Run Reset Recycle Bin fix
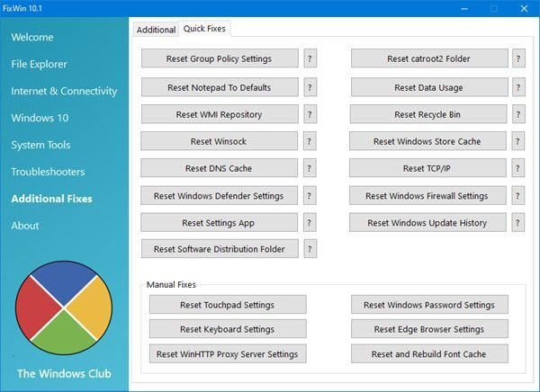540x392 pixels. click(428, 114)
